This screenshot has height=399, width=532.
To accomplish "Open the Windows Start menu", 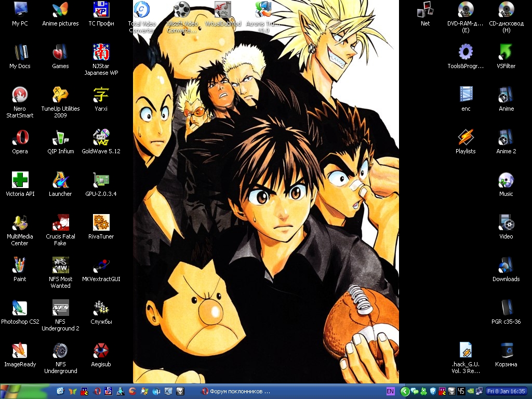I will pyautogui.click(x=24, y=392).
